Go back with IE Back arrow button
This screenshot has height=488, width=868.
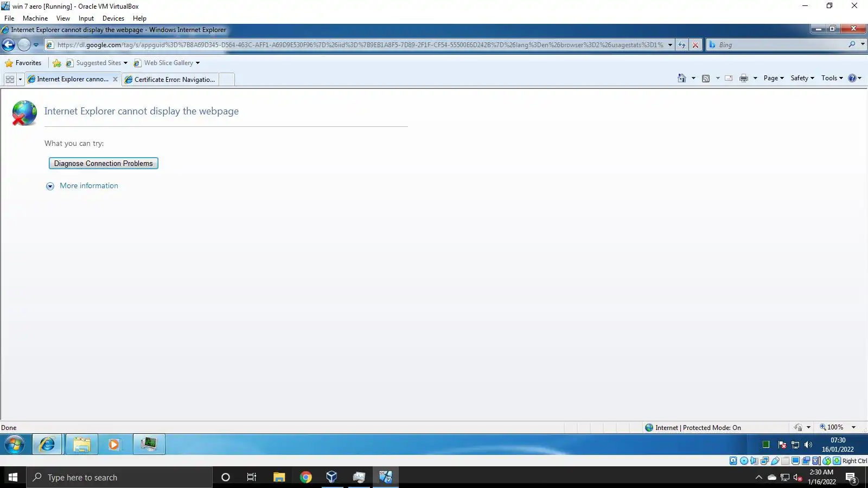[9, 45]
